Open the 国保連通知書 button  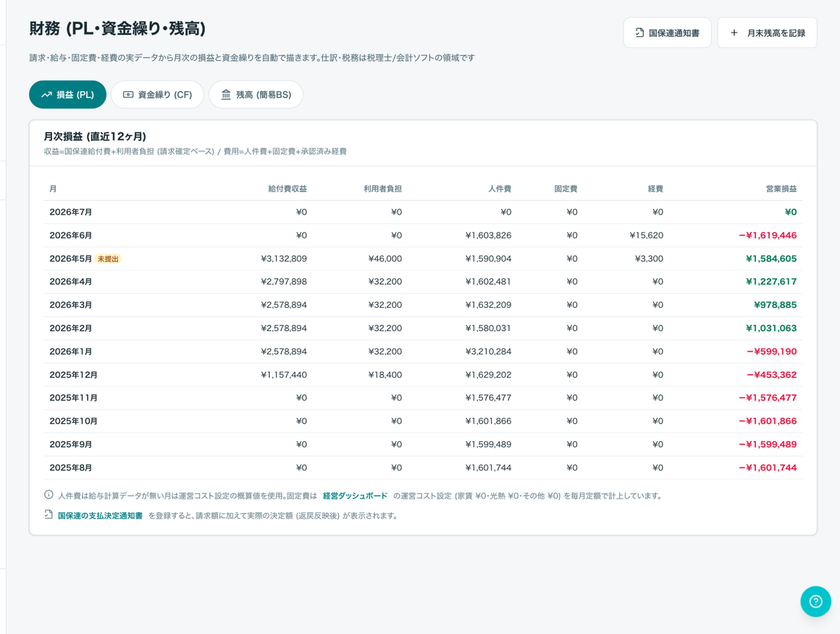tap(667, 33)
